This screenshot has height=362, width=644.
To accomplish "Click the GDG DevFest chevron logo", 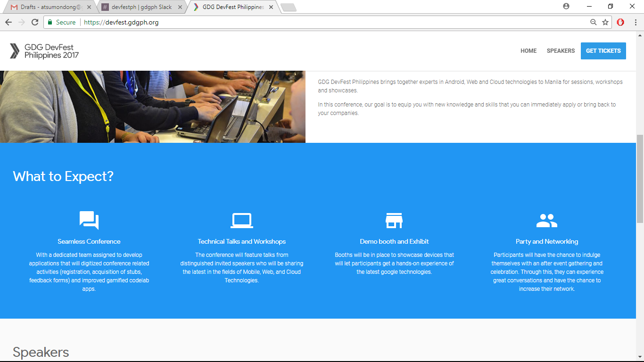I will point(15,51).
